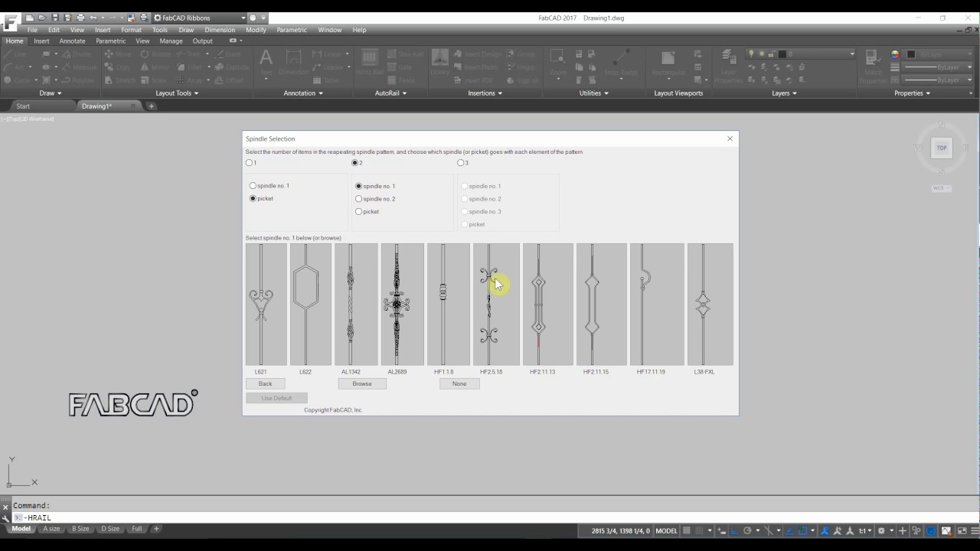This screenshot has width=980, height=551.
Task: Select the Rotate tool in Layout Tools
Action: click(155, 54)
